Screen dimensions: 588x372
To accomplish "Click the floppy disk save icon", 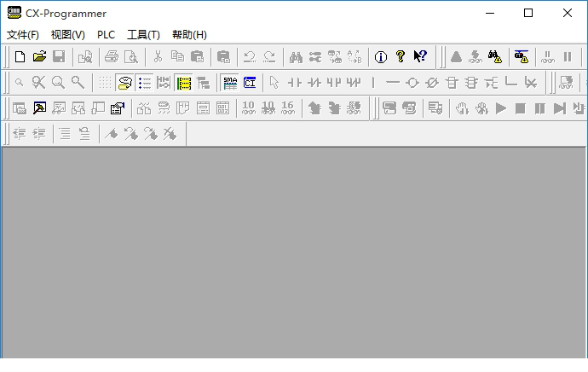I will pyautogui.click(x=59, y=56).
